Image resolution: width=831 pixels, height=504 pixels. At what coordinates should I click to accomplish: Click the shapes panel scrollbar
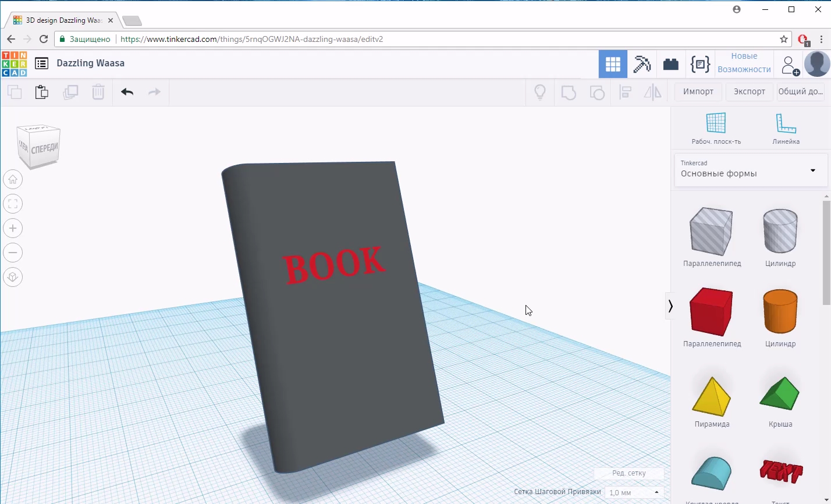click(x=826, y=252)
